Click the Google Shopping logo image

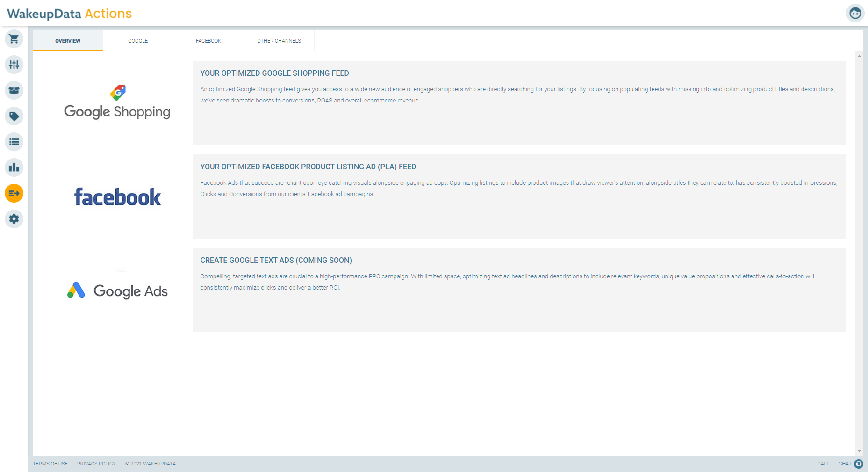pyautogui.click(x=117, y=102)
